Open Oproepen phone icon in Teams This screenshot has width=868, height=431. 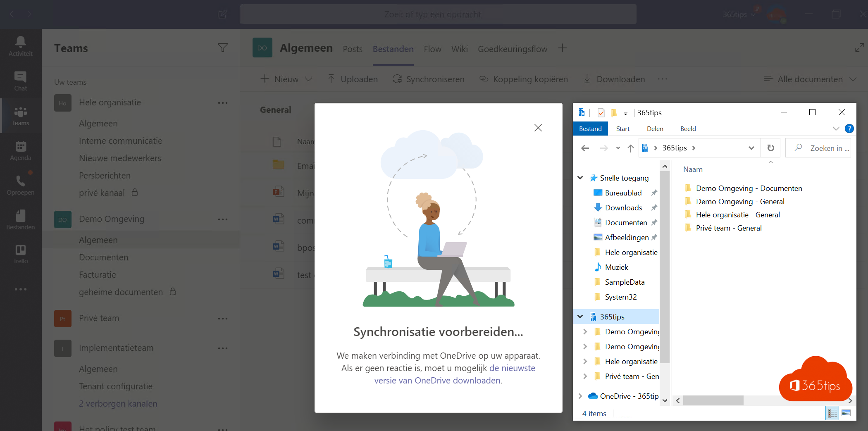coord(20,185)
